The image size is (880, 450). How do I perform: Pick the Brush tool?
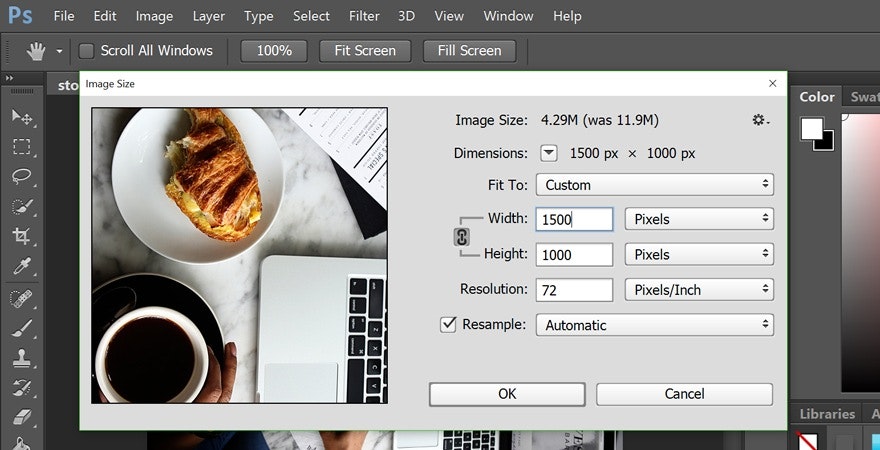[21, 327]
